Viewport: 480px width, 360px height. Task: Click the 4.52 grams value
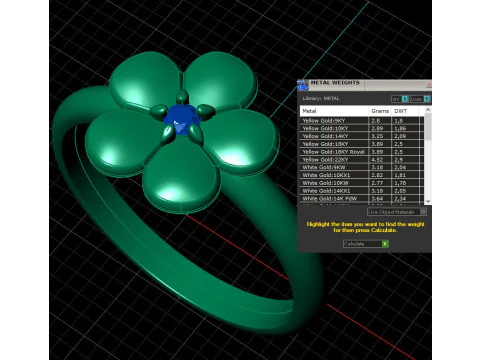pyautogui.click(x=377, y=159)
